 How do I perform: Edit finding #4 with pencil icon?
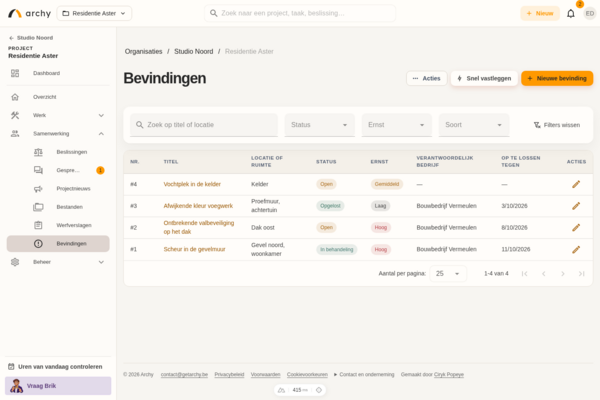pyautogui.click(x=576, y=184)
